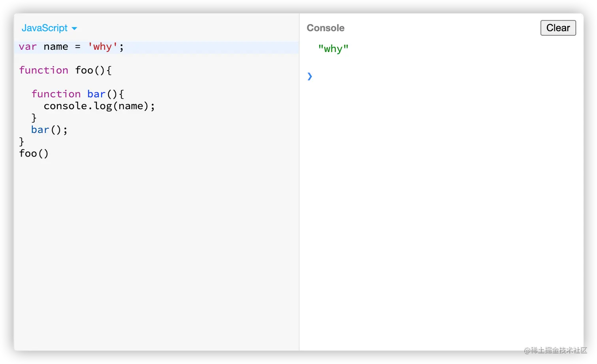Open the JavaScript language dropdown
Screen dimensions: 597x364
45,28
